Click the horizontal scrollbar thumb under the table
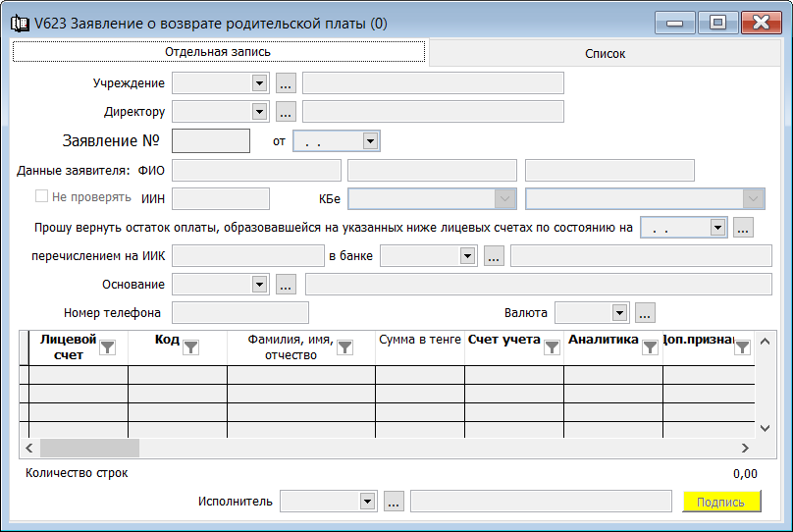 coord(89,448)
